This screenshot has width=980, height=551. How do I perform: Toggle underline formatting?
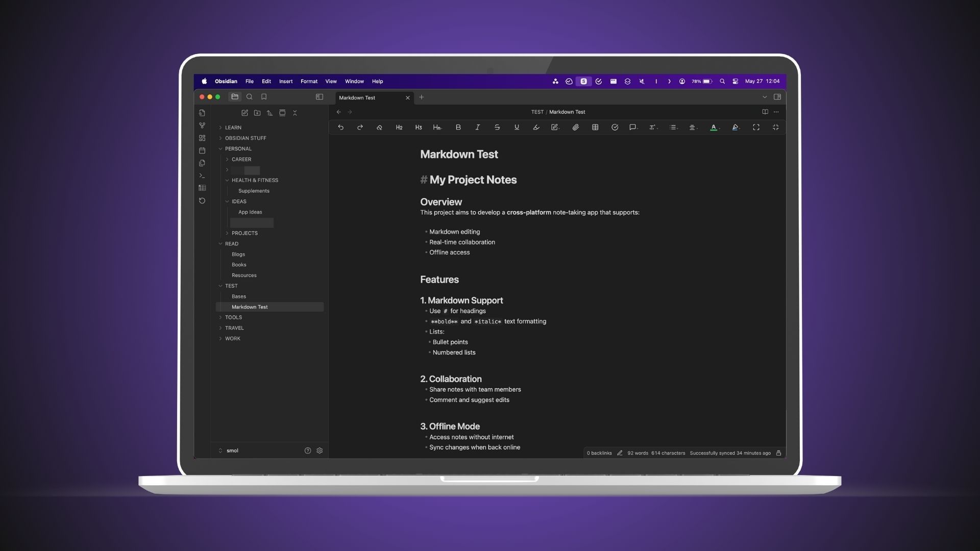(x=517, y=128)
